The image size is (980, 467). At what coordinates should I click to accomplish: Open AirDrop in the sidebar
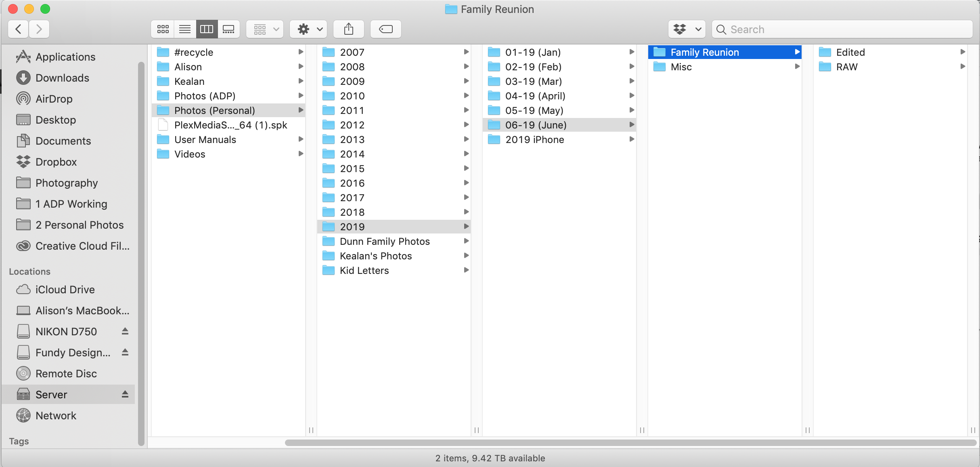(x=69, y=99)
